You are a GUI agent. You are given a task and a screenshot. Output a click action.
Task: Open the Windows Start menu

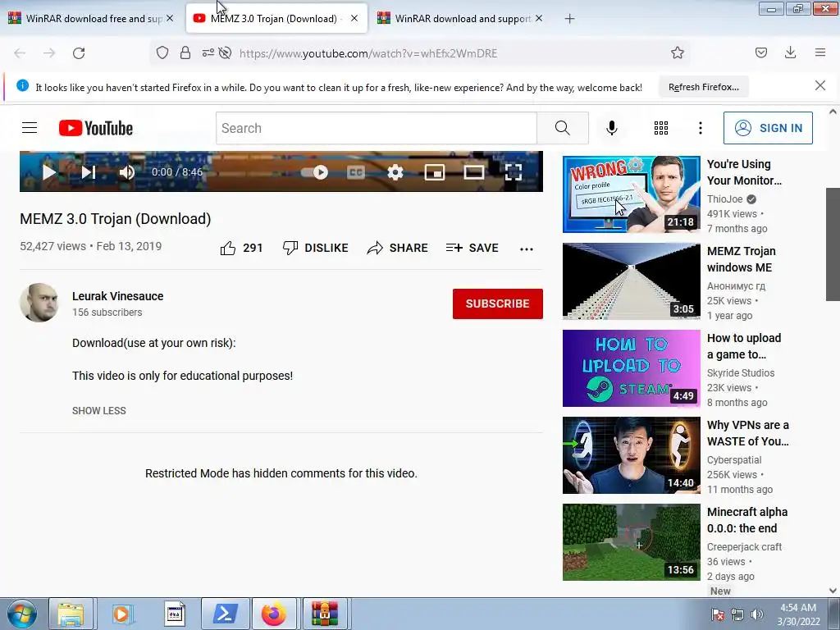[21, 614]
